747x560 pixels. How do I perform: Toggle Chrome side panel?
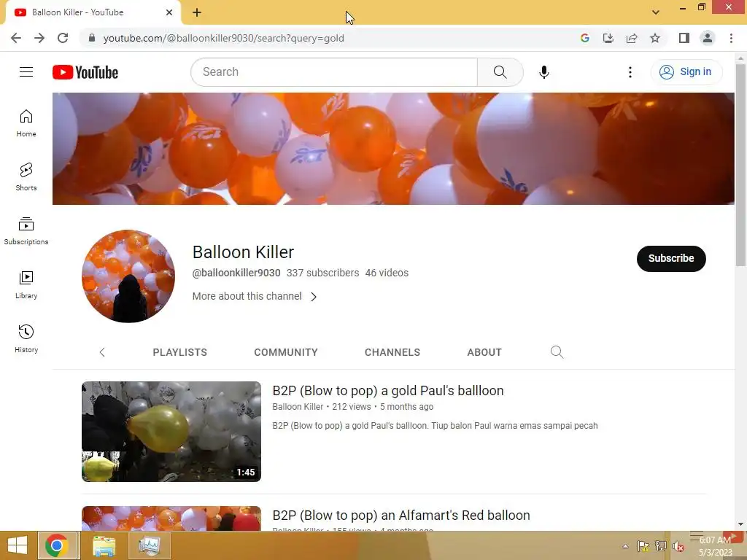(684, 38)
